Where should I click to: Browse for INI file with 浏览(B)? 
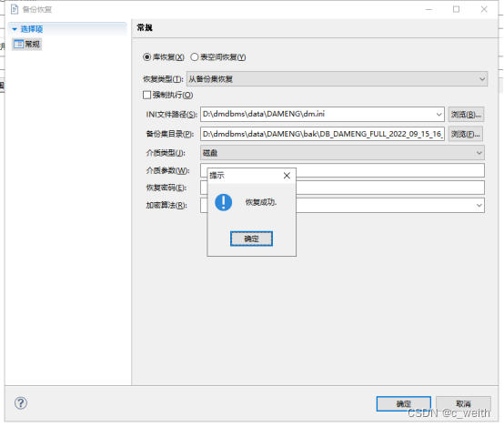tap(466, 115)
